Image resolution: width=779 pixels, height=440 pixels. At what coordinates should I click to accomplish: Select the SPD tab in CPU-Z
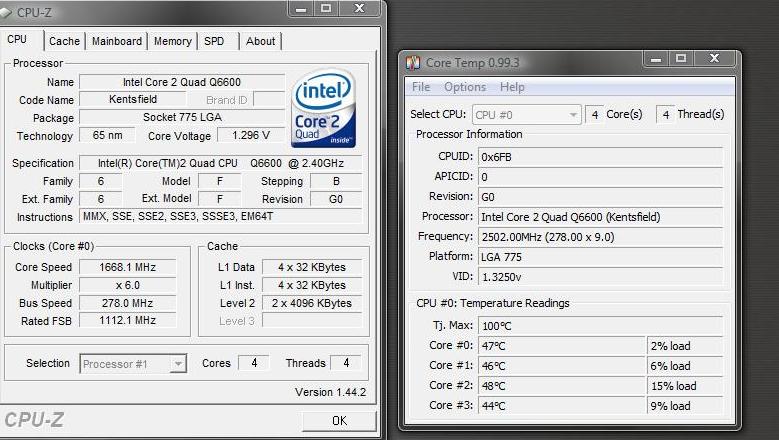(214, 41)
